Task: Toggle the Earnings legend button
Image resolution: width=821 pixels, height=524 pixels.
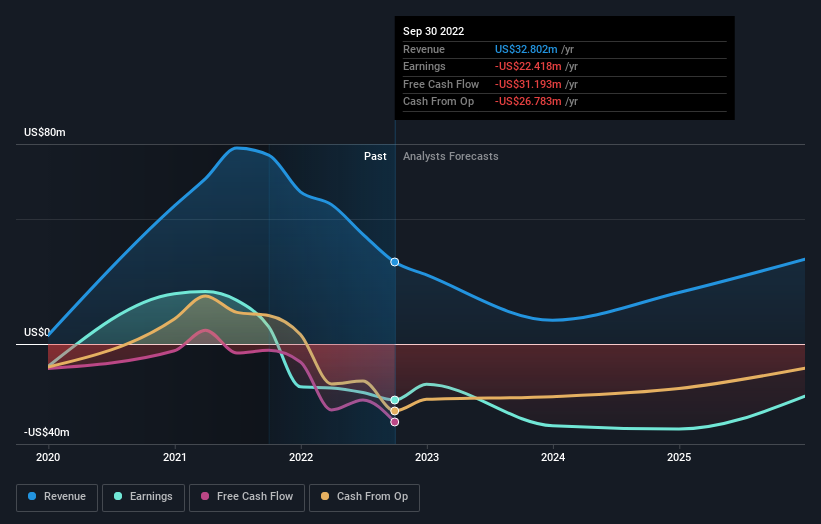Action: [x=143, y=497]
